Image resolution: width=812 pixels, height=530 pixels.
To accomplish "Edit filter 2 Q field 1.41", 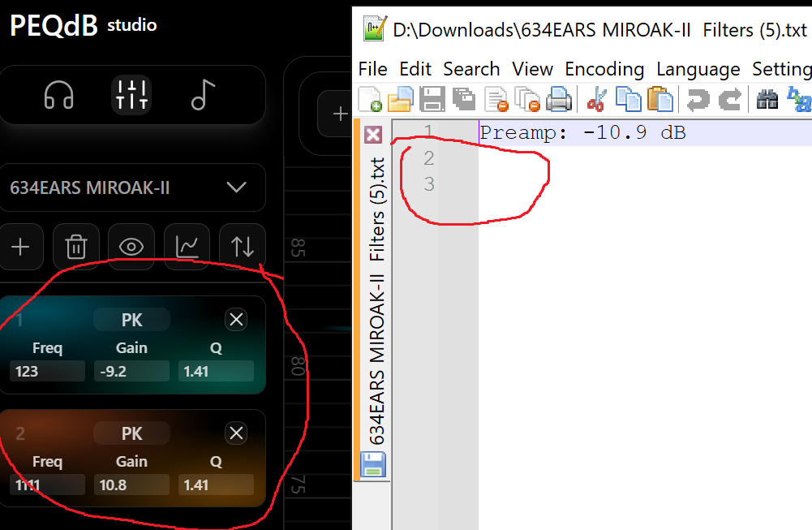I will (x=216, y=485).
